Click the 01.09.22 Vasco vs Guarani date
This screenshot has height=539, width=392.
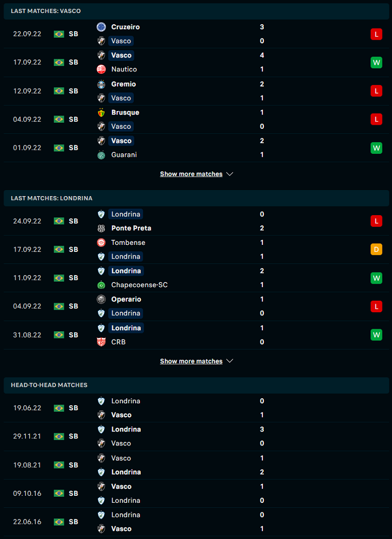pos(27,148)
